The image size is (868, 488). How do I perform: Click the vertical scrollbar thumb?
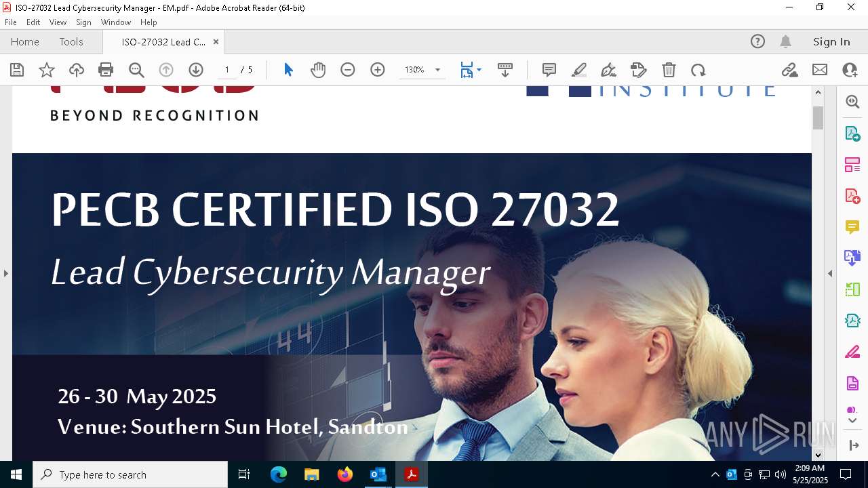(x=818, y=117)
